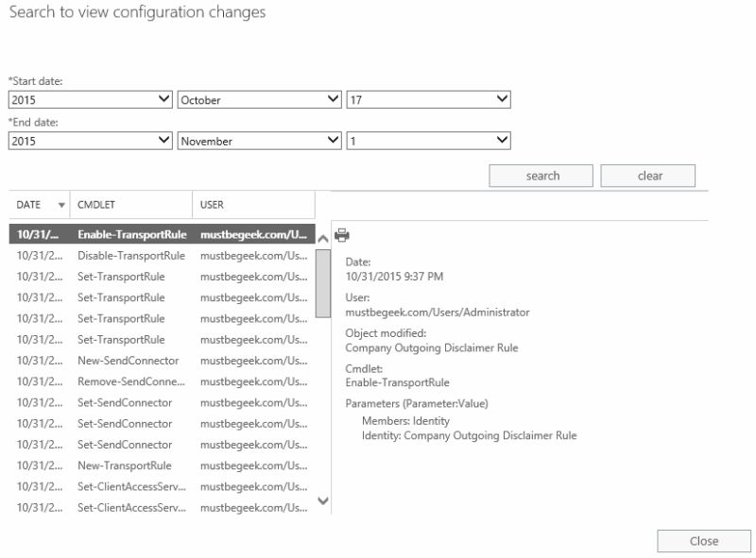Click the Close button

(x=704, y=541)
